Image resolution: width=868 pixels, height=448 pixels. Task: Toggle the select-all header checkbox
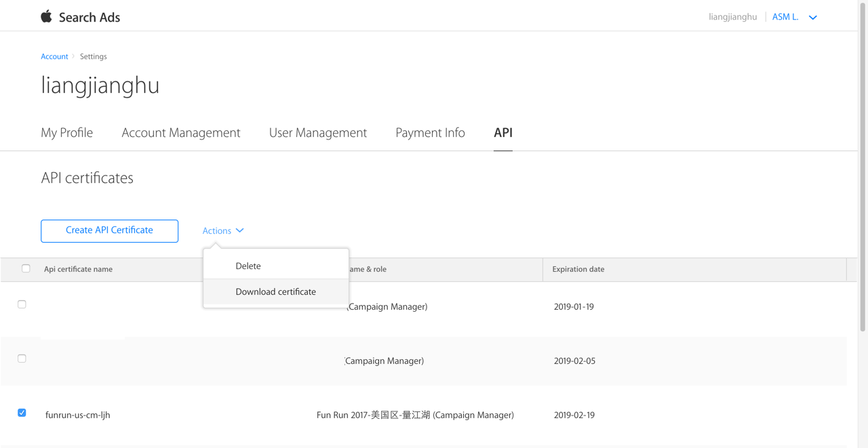26,268
